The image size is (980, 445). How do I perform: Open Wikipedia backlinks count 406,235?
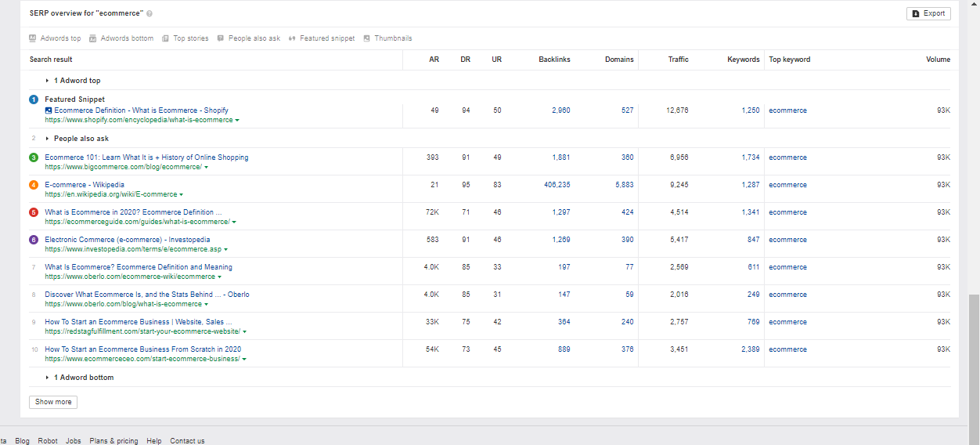(554, 185)
